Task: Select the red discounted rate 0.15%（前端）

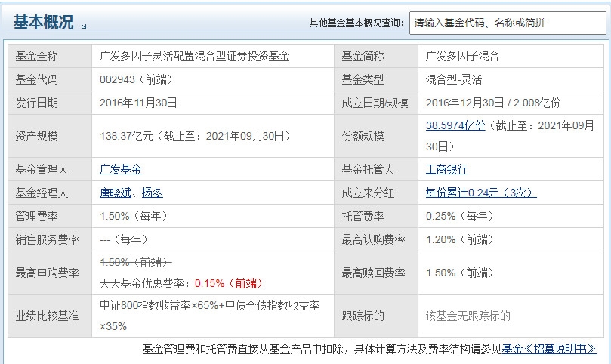Action: [x=230, y=283]
